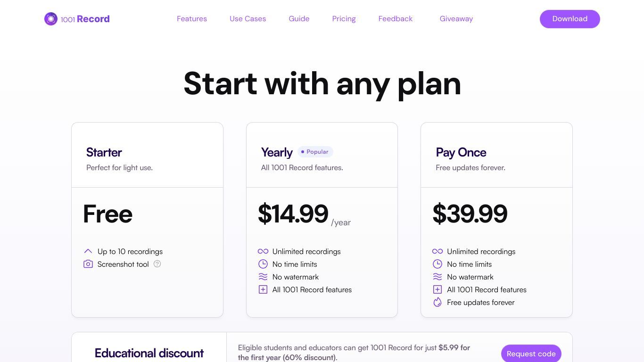
Task: Open the Feedback link
Action: (396, 19)
